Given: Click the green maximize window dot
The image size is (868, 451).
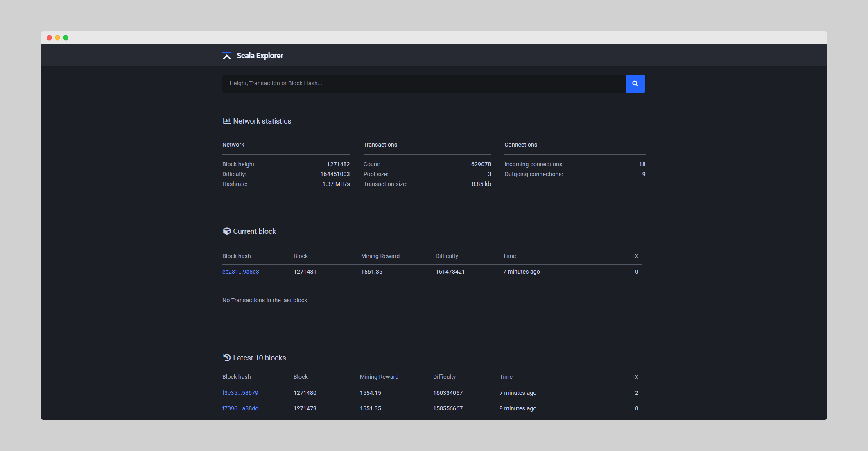Looking at the screenshot, I should point(66,38).
